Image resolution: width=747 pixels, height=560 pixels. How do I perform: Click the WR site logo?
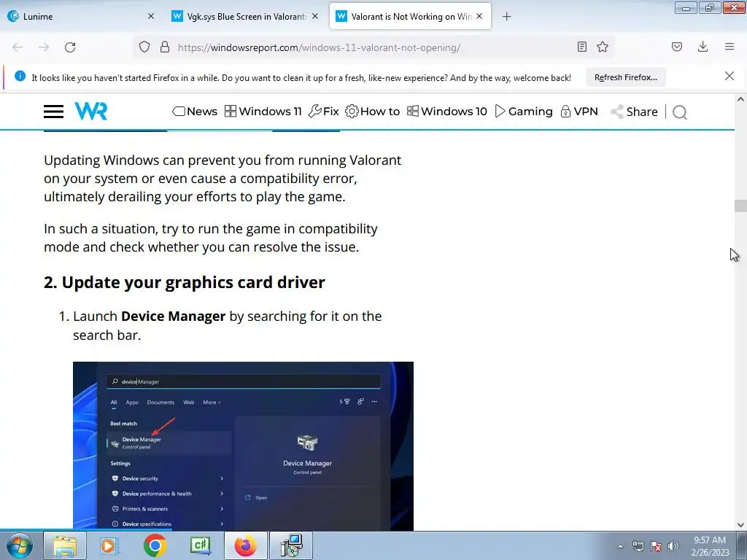click(x=91, y=111)
